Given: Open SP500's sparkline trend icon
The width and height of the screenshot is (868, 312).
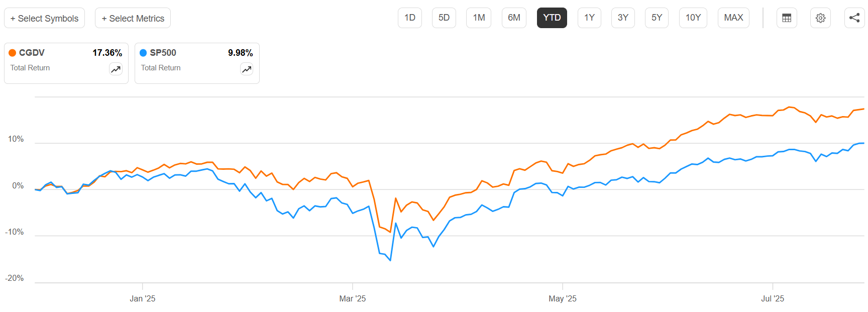Looking at the screenshot, I should [246, 68].
